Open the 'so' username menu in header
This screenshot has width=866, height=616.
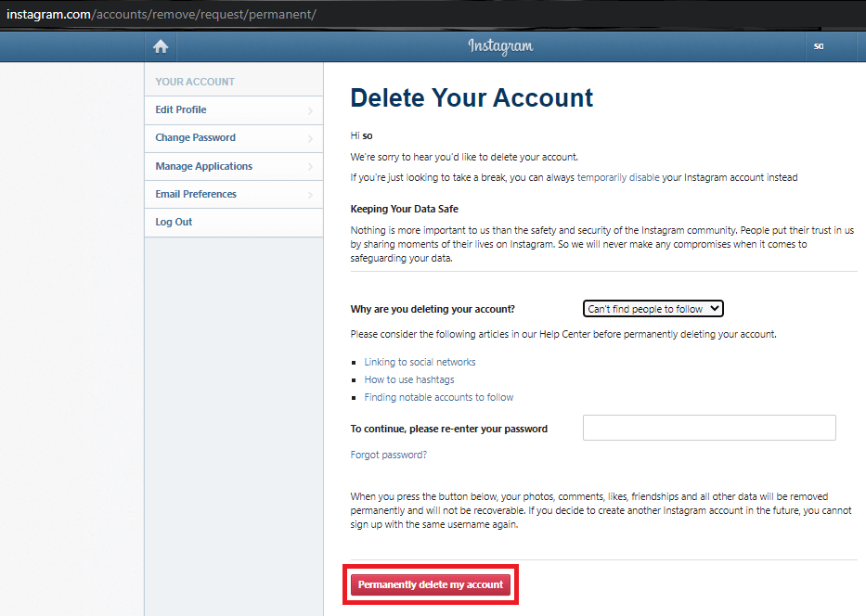coord(819,46)
